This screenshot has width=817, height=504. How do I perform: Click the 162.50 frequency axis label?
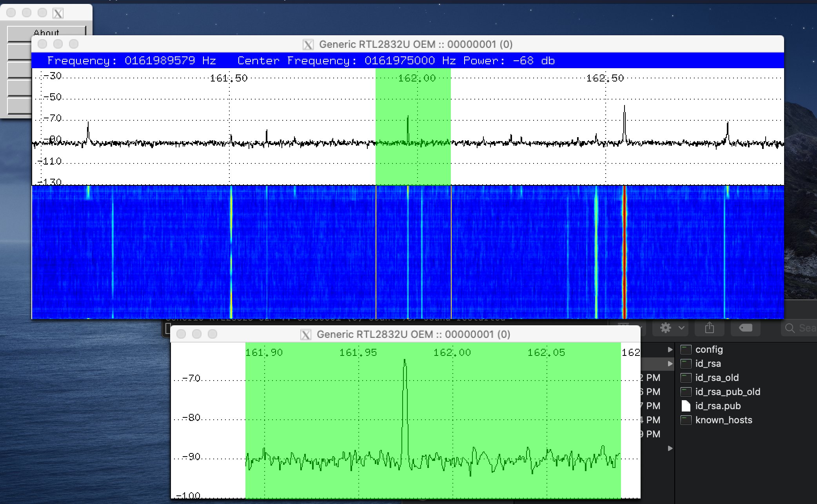click(x=605, y=78)
